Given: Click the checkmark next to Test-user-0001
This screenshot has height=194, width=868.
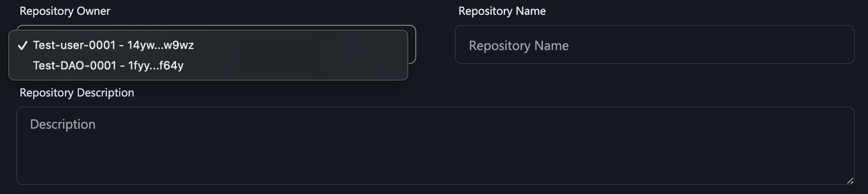Looking at the screenshot, I should 22,45.
